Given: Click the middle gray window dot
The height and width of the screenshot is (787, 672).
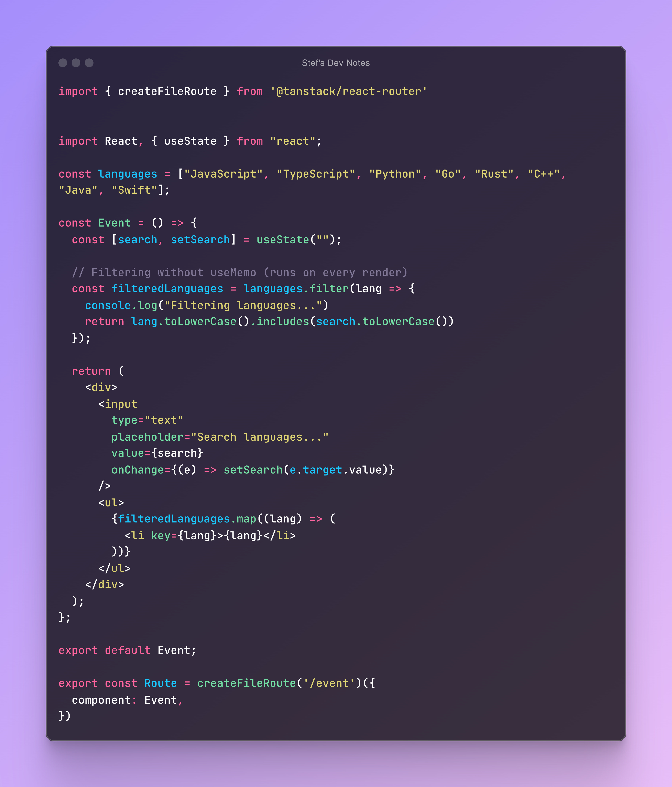Looking at the screenshot, I should click(76, 63).
